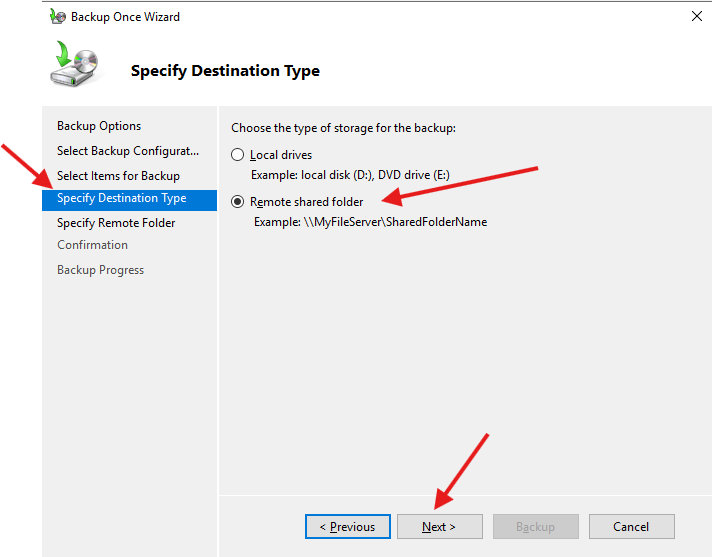Viewport: 712px width, 557px height.
Task: Choose the Remote shared folder radio option
Action: coord(237,202)
